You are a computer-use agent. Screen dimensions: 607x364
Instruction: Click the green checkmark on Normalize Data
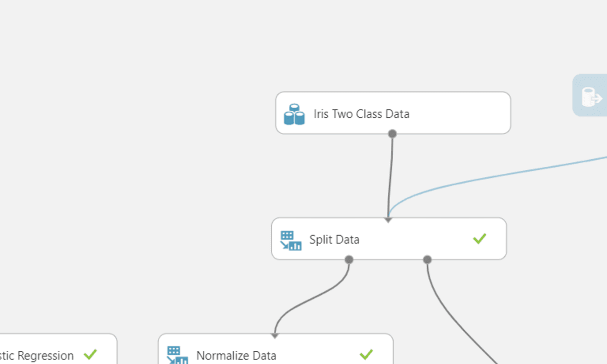(366, 354)
